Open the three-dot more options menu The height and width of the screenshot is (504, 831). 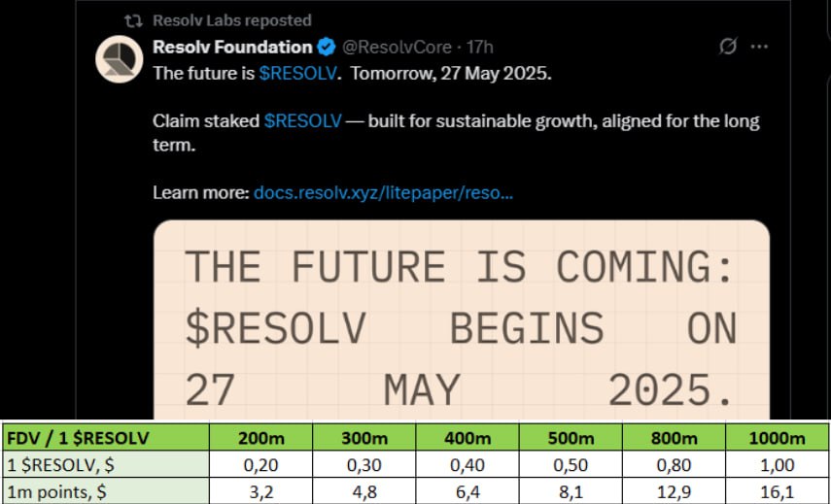pyautogui.click(x=759, y=48)
